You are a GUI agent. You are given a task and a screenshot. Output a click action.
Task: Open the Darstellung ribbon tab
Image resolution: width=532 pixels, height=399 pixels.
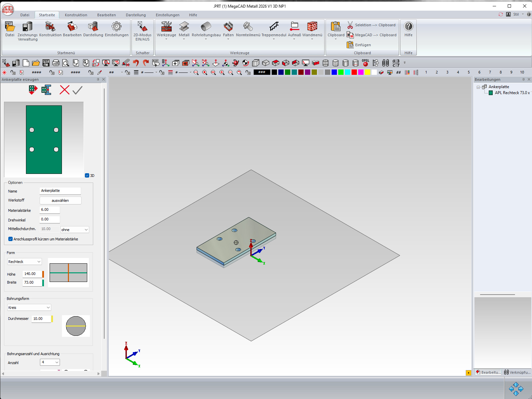tap(136, 15)
